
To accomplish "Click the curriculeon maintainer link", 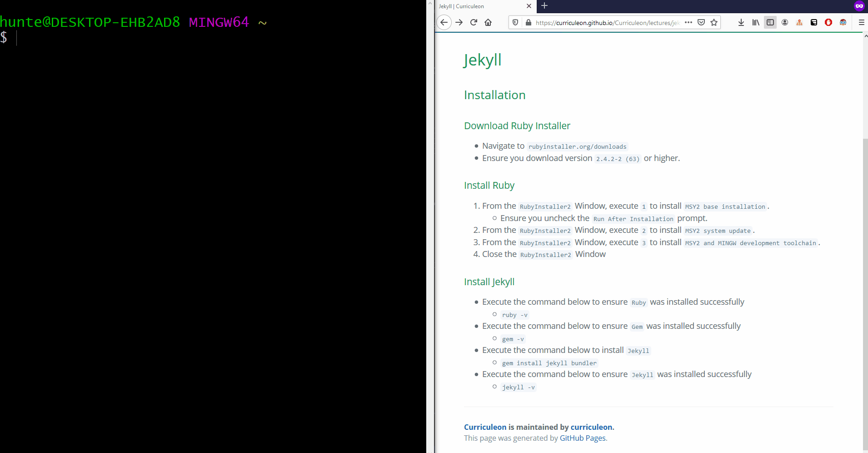I will (591, 427).
